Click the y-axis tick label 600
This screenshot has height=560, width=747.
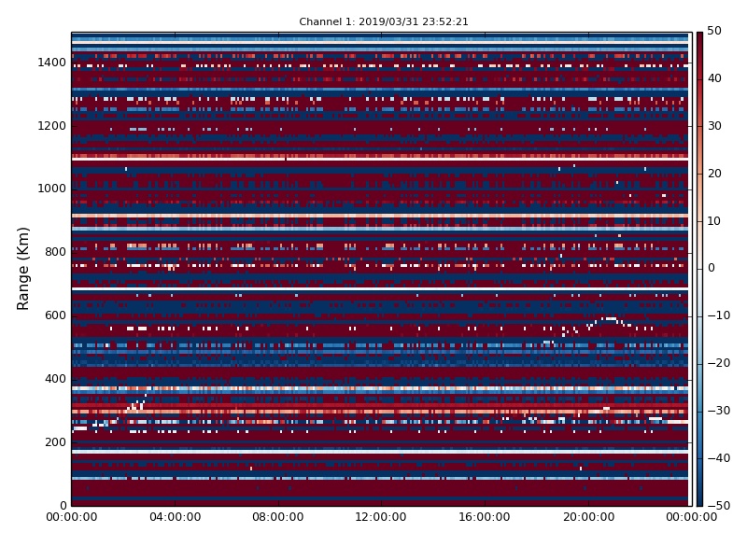click(x=55, y=315)
